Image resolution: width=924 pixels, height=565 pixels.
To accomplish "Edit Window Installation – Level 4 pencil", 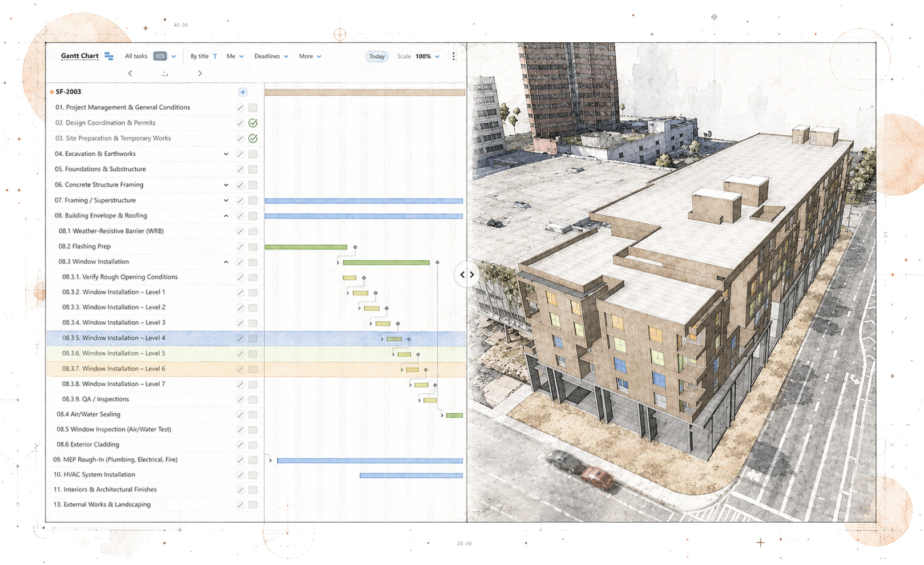I will click(x=240, y=338).
